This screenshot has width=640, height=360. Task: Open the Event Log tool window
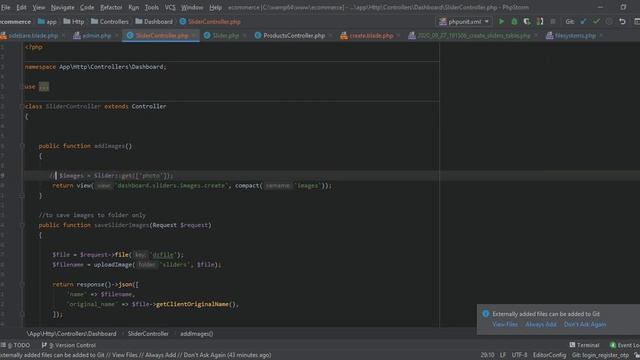[624, 345]
